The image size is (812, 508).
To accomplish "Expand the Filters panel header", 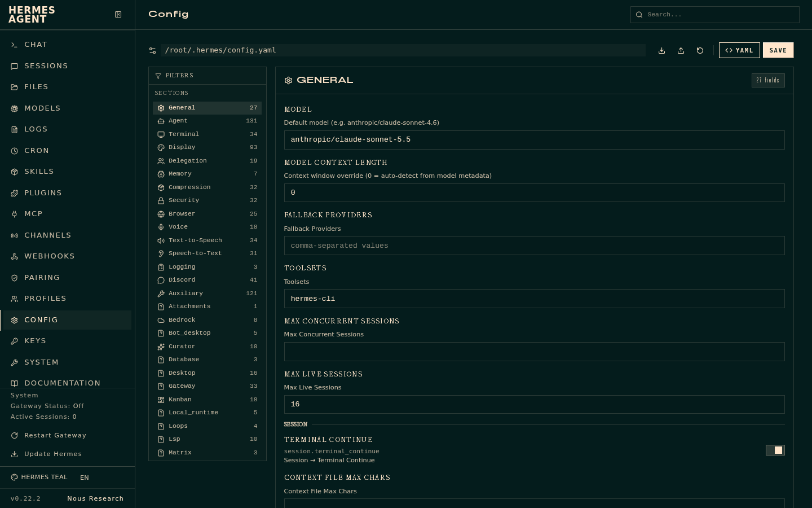I will click(x=208, y=76).
